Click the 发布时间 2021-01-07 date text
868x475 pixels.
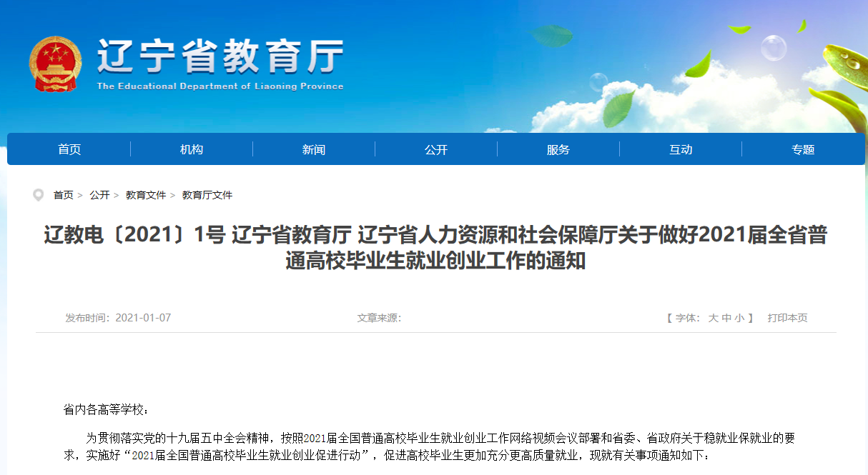(x=118, y=318)
